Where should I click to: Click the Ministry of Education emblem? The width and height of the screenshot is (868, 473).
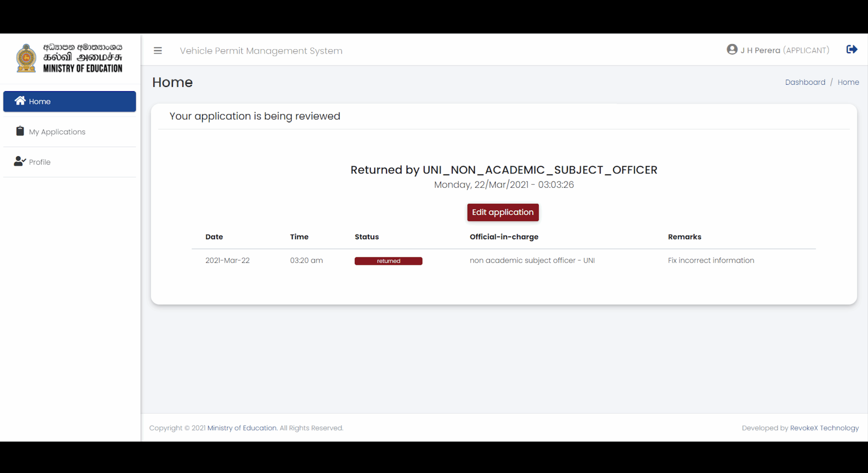pyautogui.click(x=26, y=58)
